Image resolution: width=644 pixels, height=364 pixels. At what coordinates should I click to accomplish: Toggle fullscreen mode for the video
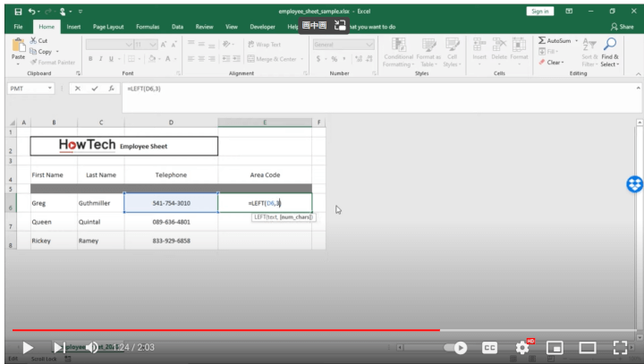[x=619, y=346]
